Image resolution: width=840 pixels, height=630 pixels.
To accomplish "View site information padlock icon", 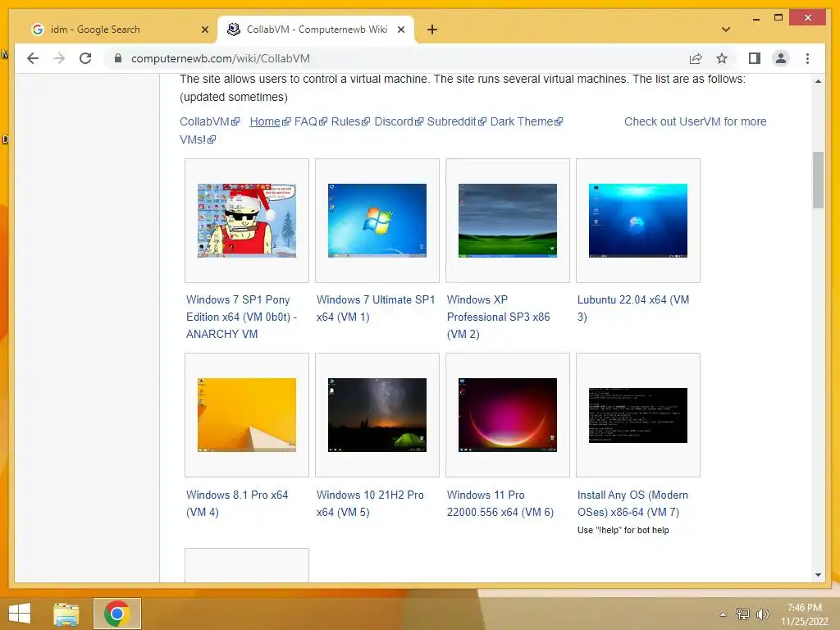I will [118, 58].
